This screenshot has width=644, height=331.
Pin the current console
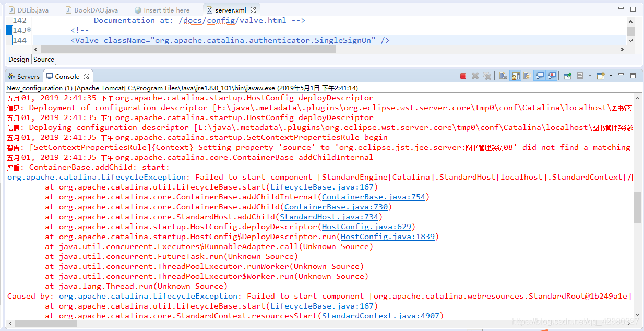click(568, 76)
